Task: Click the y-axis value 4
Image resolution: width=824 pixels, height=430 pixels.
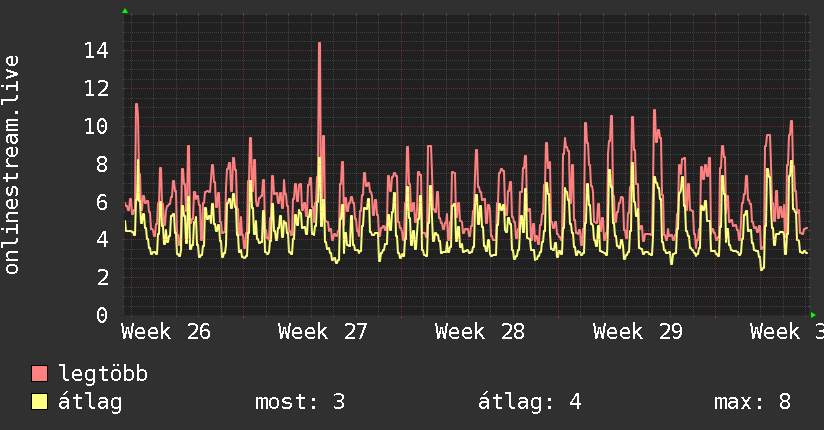Action: click(102, 240)
